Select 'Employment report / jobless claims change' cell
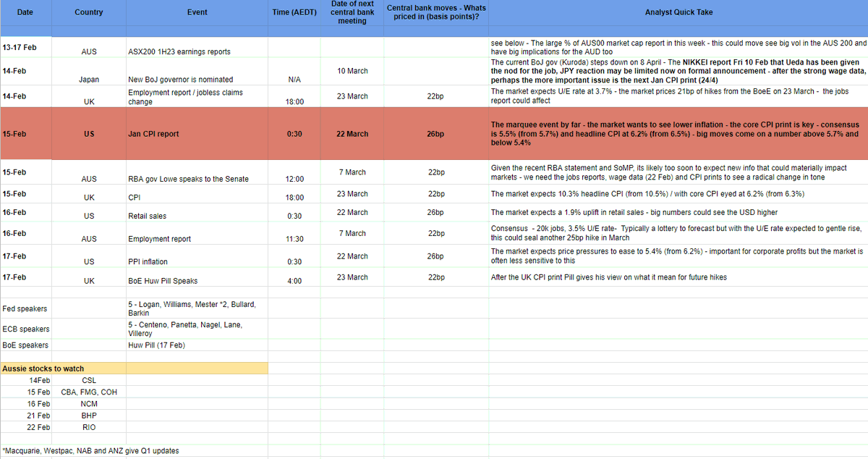The height and width of the screenshot is (459, 868). [197, 97]
